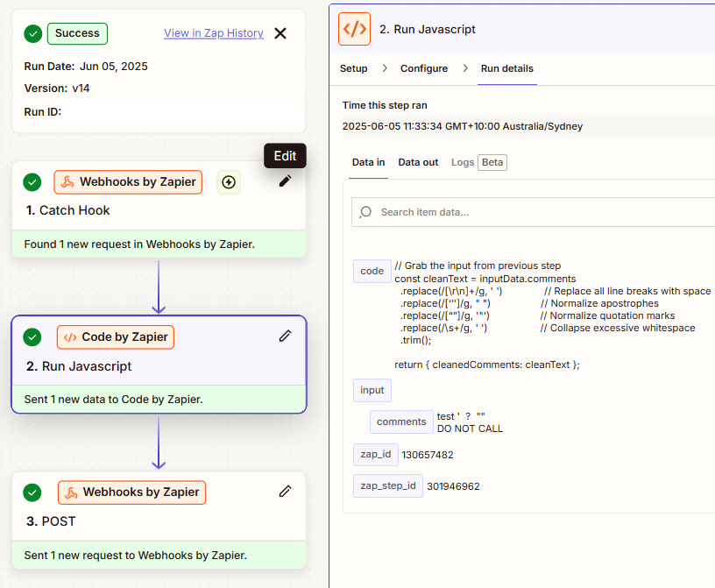The width and height of the screenshot is (715, 588).
Task: Switch to the Setup tab
Action: coord(353,68)
